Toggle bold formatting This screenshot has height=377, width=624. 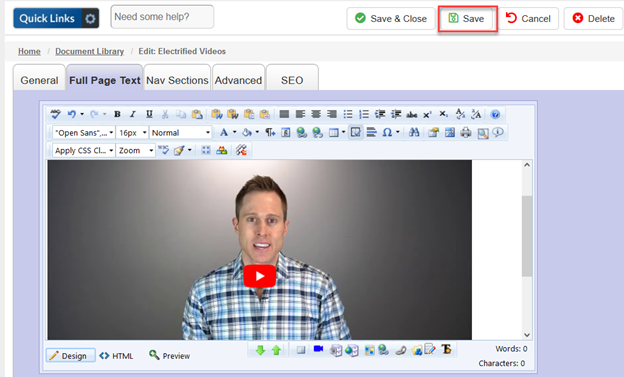[117, 114]
